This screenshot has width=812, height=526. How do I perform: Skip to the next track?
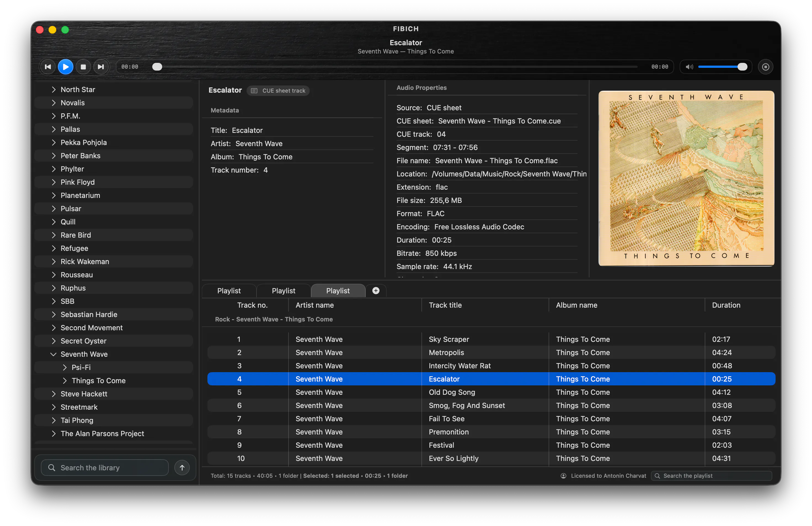click(x=101, y=67)
